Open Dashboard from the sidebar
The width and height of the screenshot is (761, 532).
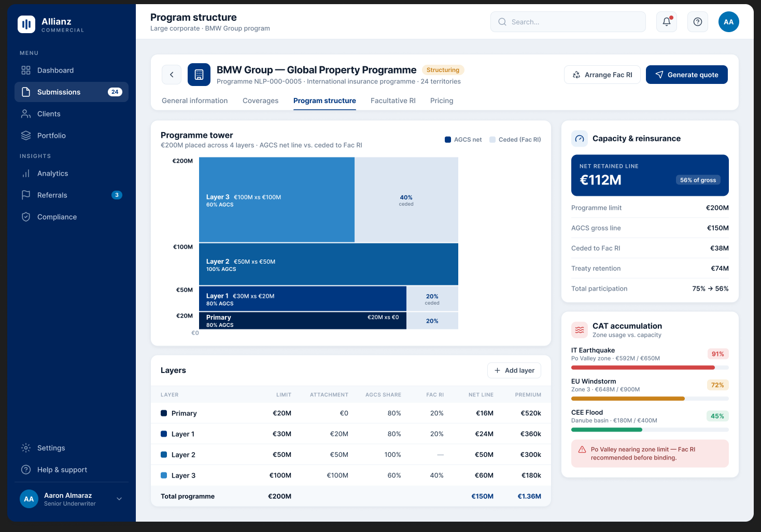click(x=72, y=70)
